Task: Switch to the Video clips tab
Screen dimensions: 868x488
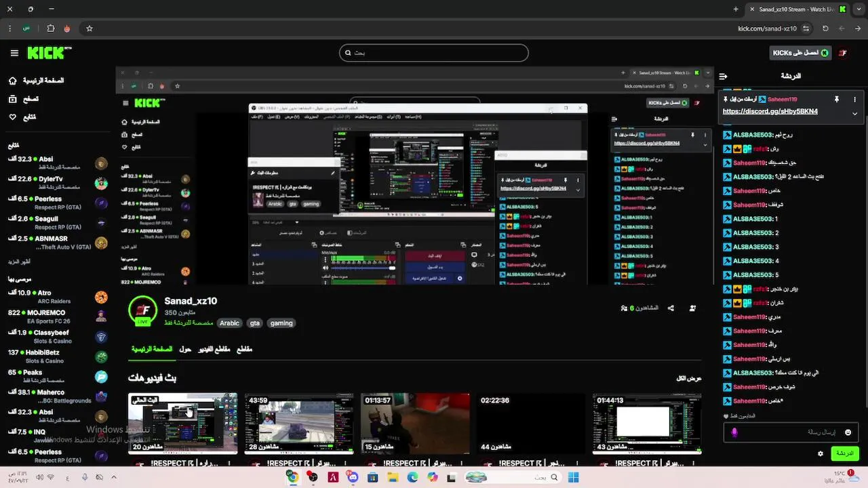Action: [x=214, y=349]
